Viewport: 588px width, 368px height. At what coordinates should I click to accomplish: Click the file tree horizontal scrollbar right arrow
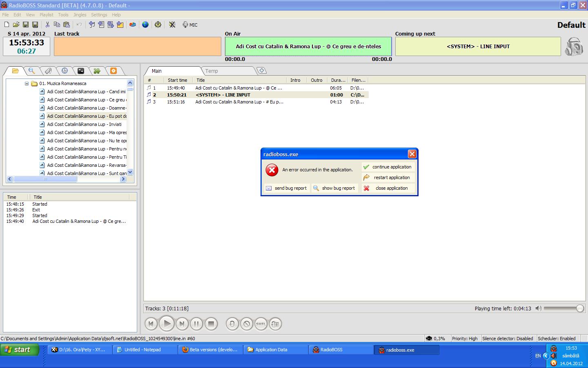point(123,179)
